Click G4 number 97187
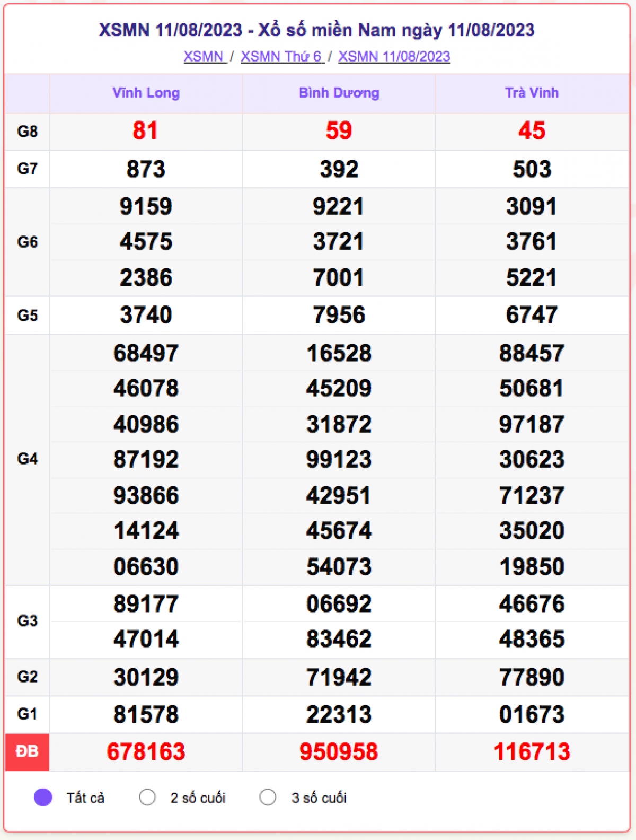 (x=532, y=424)
